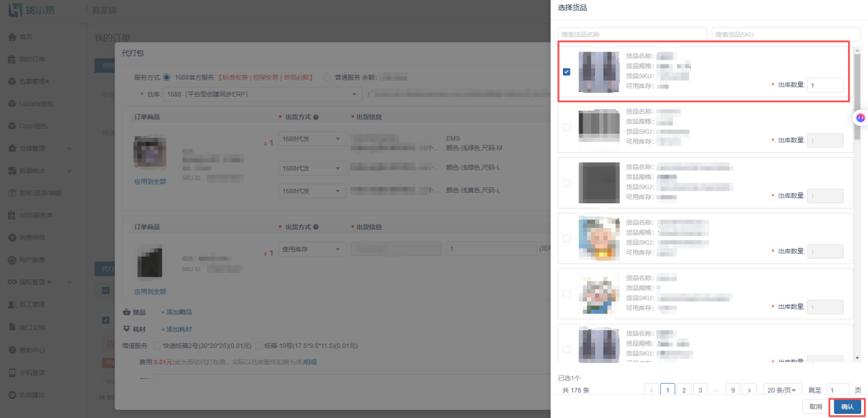
Task: Open the 20 条/页 page size dropdown
Action: (782, 390)
